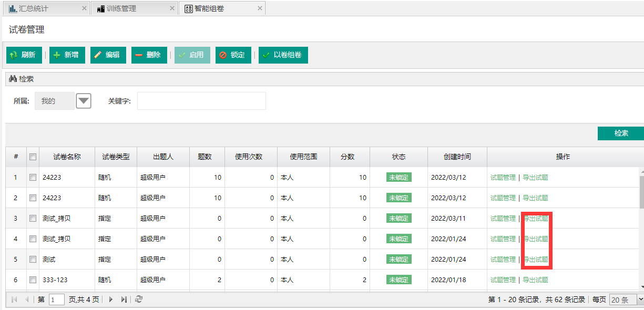Go to next page arrow in pager
Screen dimensions: 644x310
pos(111,299)
